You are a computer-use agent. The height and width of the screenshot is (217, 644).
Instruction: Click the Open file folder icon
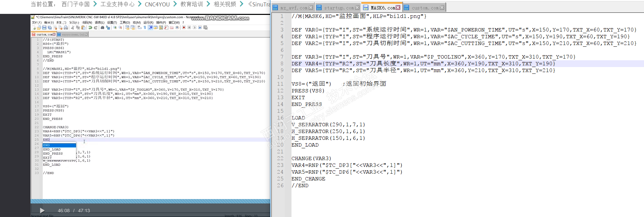39,28
